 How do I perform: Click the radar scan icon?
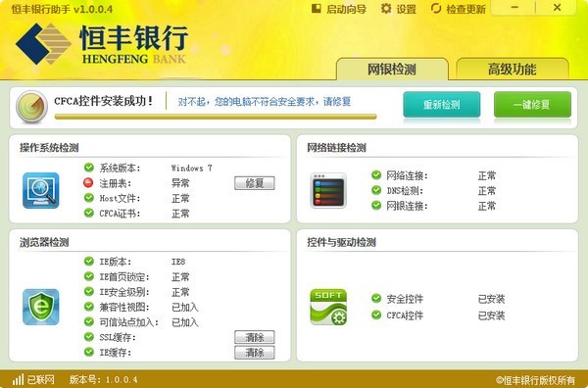click(32, 107)
